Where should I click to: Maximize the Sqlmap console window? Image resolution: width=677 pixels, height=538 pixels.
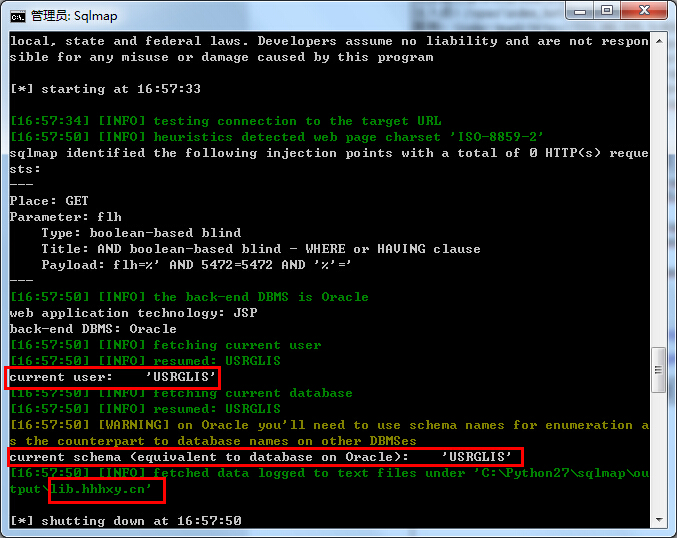pos(607,11)
